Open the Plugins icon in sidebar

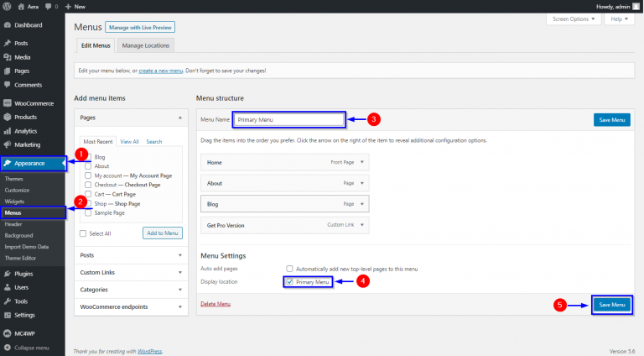pos(8,274)
